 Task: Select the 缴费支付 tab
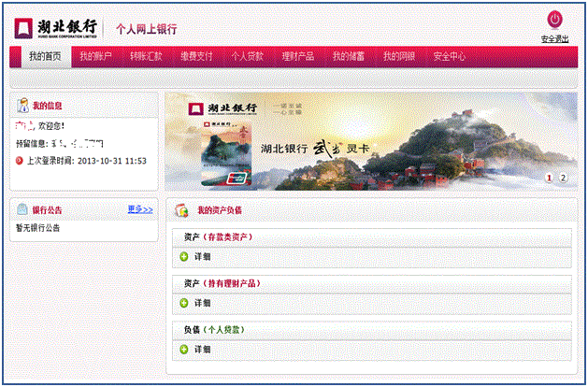click(196, 57)
